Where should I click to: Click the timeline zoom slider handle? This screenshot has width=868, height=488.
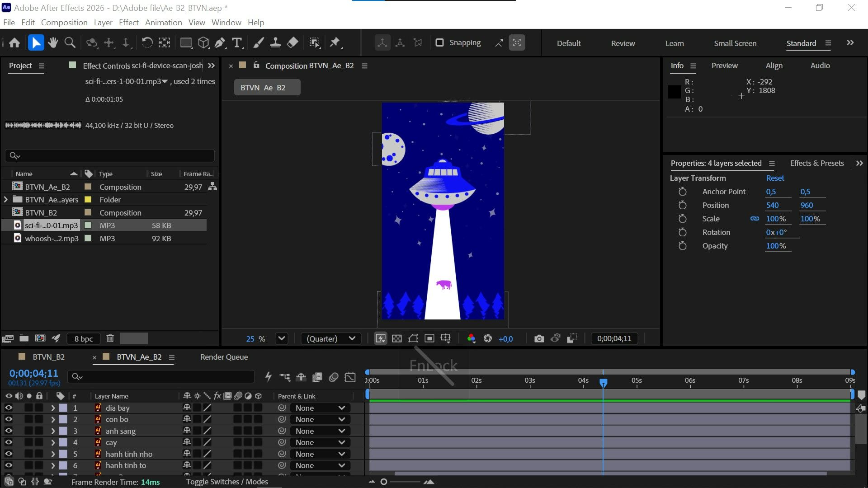pos(384,482)
